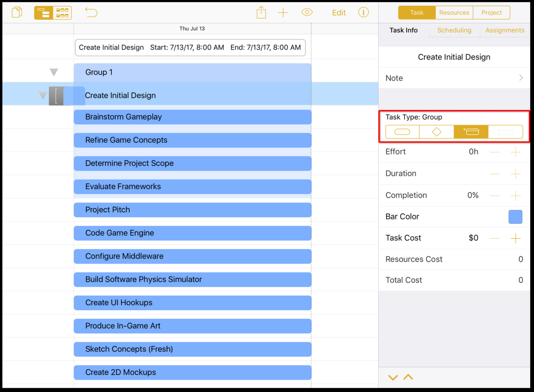534x392 pixels.
Task: Select the standard task type oval icon
Action: [x=402, y=131]
